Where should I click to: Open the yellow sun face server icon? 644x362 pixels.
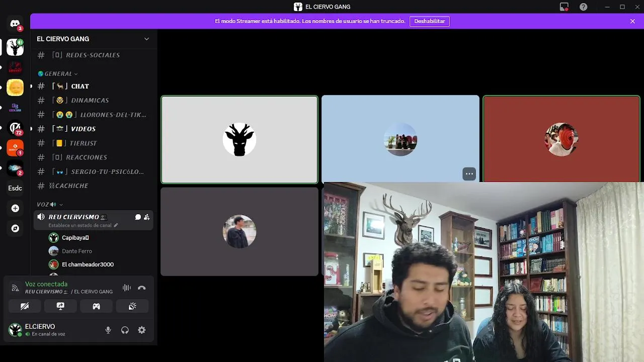[x=15, y=87]
